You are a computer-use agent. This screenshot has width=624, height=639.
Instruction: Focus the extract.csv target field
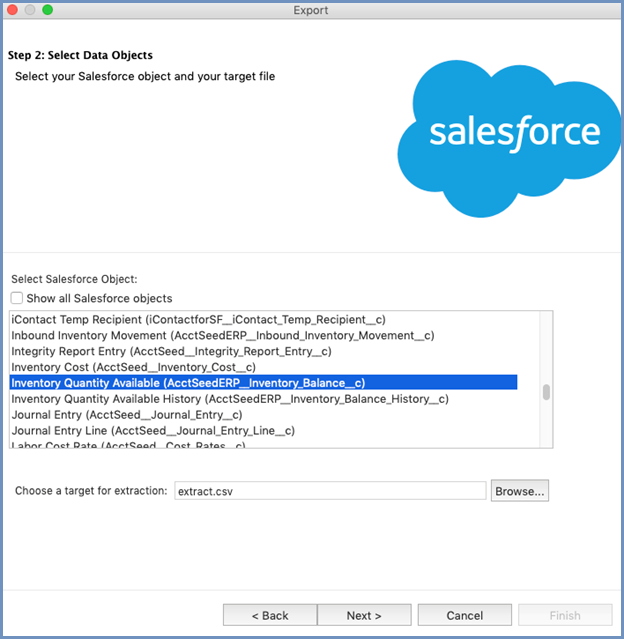click(330, 491)
